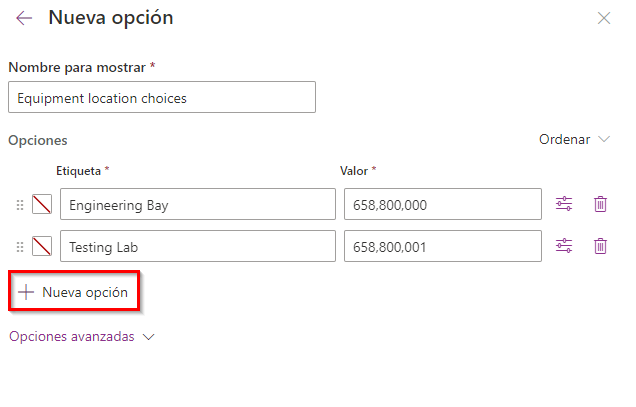Open additional properties for Testing Lab

564,246
